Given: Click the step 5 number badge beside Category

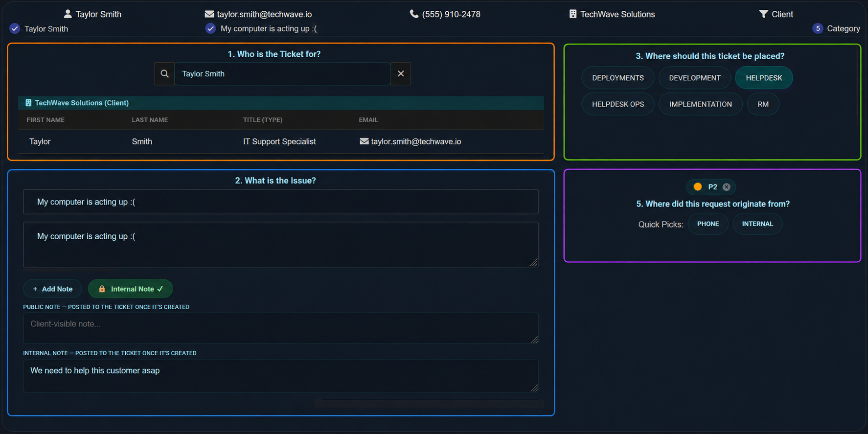Looking at the screenshot, I should coord(818,28).
